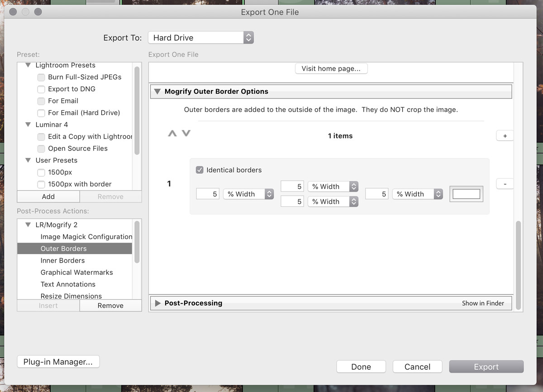Click the Visit home page button
The height and width of the screenshot is (392, 543).
[331, 69]
